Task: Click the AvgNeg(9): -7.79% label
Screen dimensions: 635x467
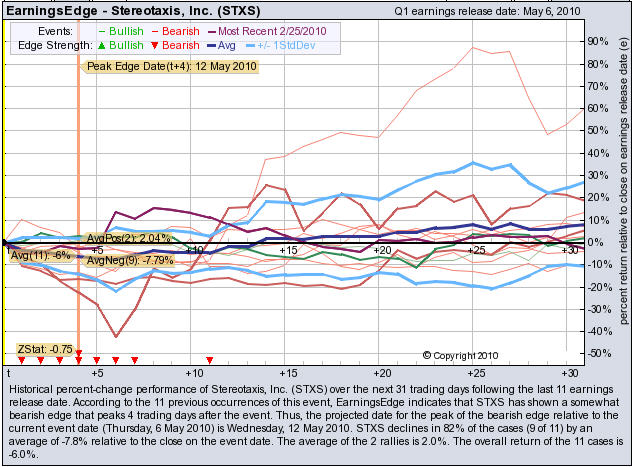Action: [x=130, y=260]
